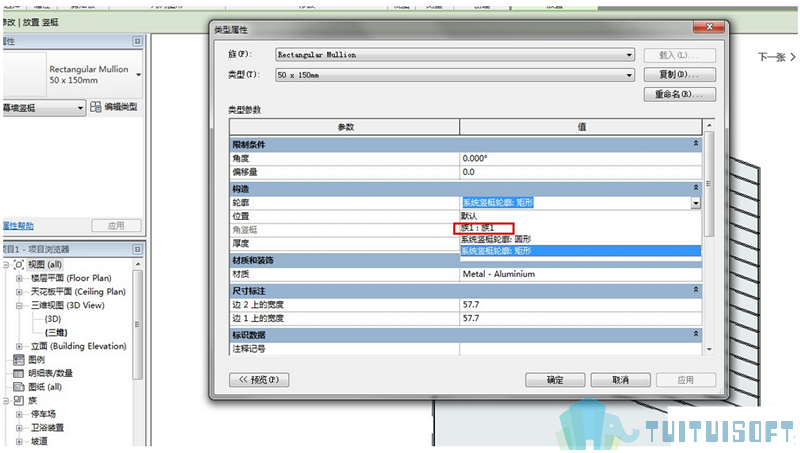This screenshot has height=453, width=800.
Task: Click the 图例 legend icon
Action: click(x=19, y=360)
